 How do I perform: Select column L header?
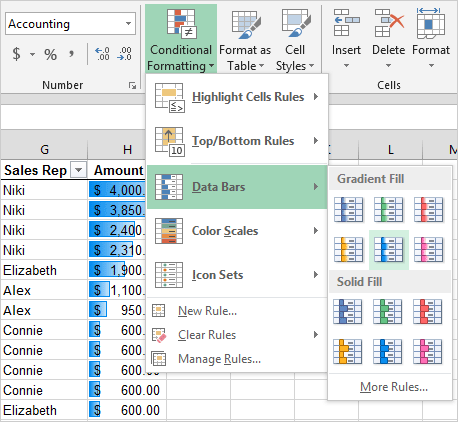tap(391, 150)
